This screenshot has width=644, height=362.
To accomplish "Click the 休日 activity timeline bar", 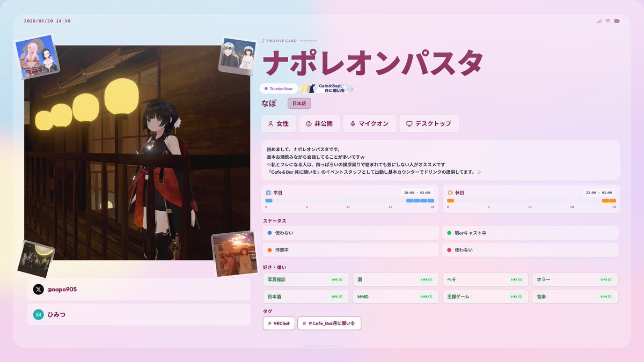I will (x=531, y=201).
